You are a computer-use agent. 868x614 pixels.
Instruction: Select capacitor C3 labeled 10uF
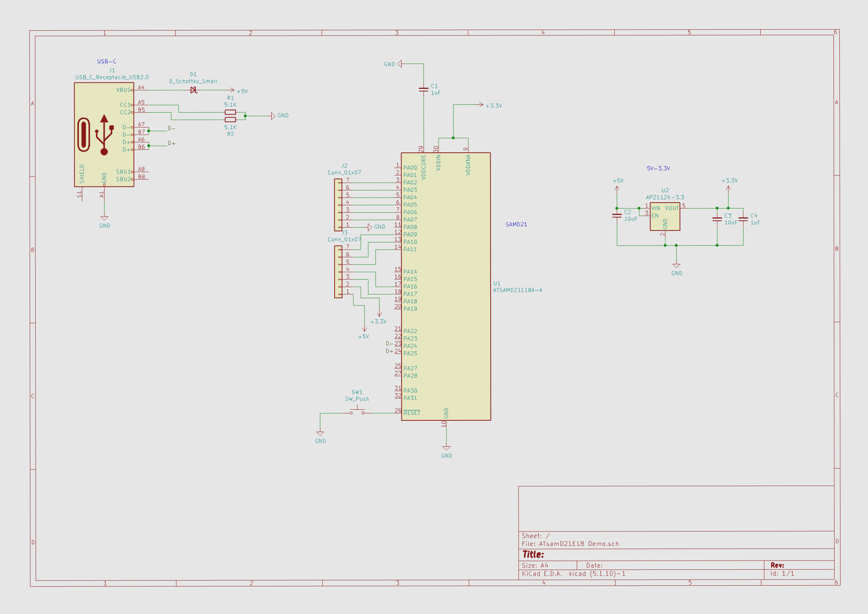(716, 219)
